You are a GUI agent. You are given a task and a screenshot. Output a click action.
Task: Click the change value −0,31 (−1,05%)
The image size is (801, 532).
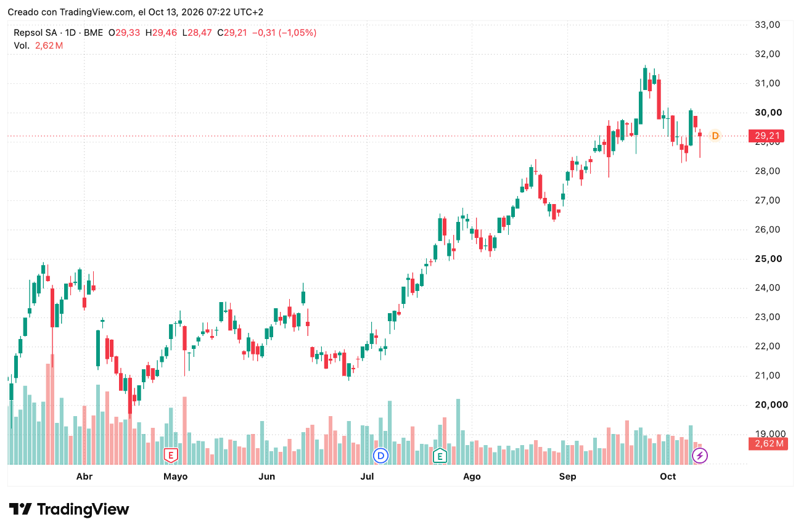pos(284,33)
